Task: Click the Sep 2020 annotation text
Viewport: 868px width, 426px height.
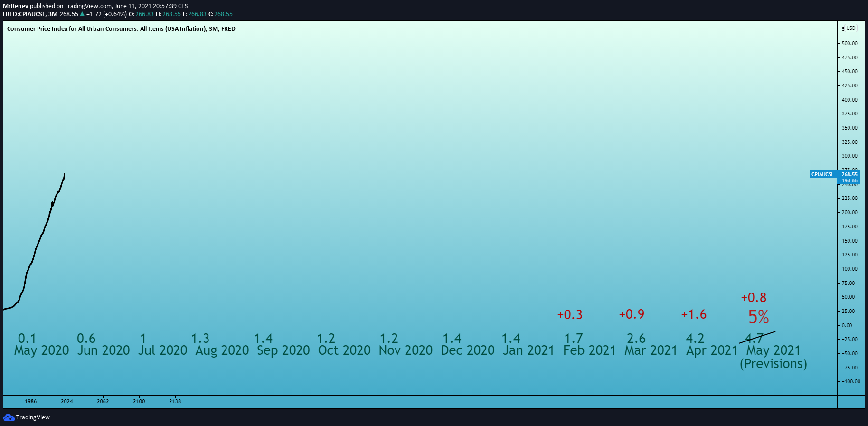Action: [283, 350]
